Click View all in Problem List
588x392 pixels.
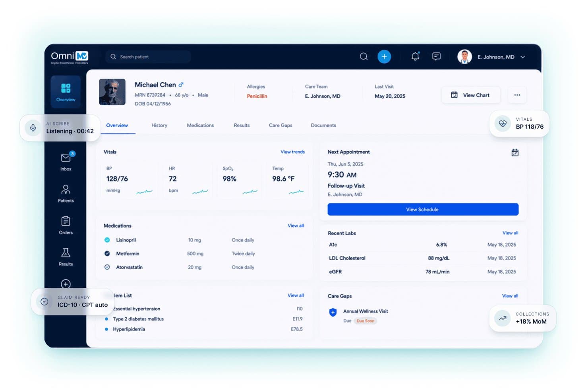296,295
